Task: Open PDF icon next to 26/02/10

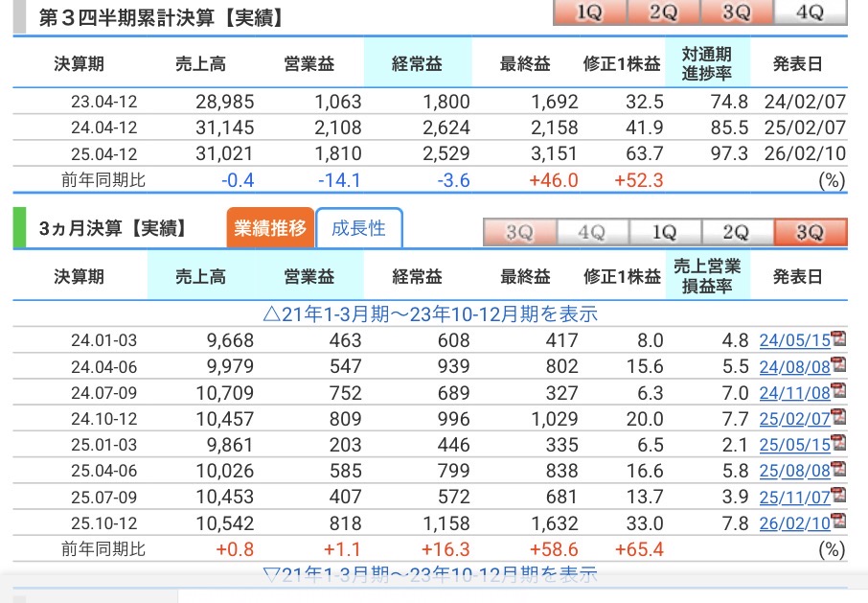Action: [840, 522]
